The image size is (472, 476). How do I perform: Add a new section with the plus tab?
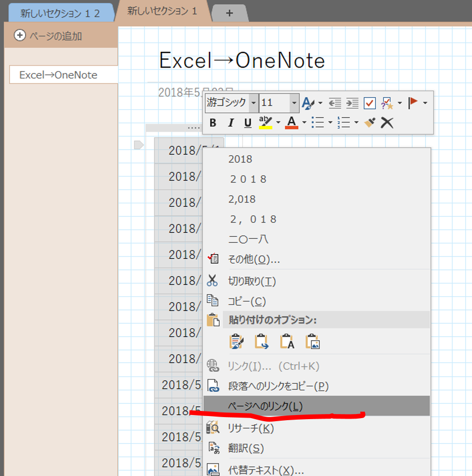click(x=230, y=13)
